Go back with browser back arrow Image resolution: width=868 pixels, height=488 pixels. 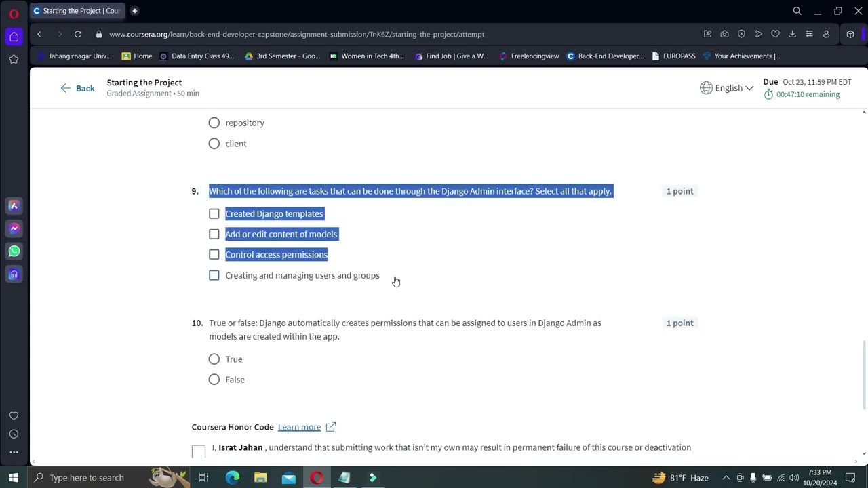tap(39, 34)
